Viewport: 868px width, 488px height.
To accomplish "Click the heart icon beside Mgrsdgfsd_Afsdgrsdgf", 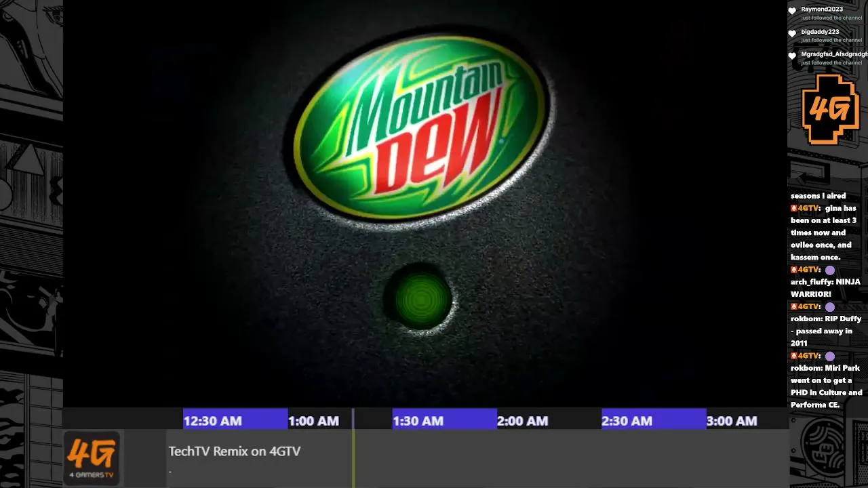I will [792, 56].
